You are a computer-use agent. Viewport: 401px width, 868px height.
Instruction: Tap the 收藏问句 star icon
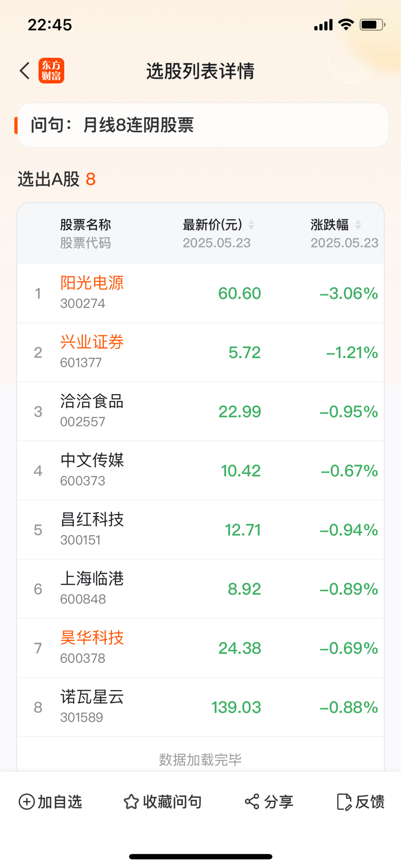tap(131, 801)
